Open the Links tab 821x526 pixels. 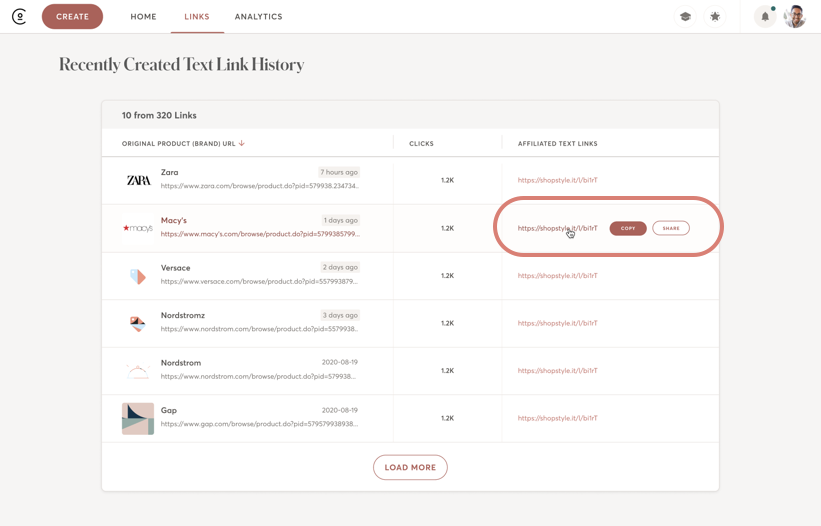pos(197,17)
